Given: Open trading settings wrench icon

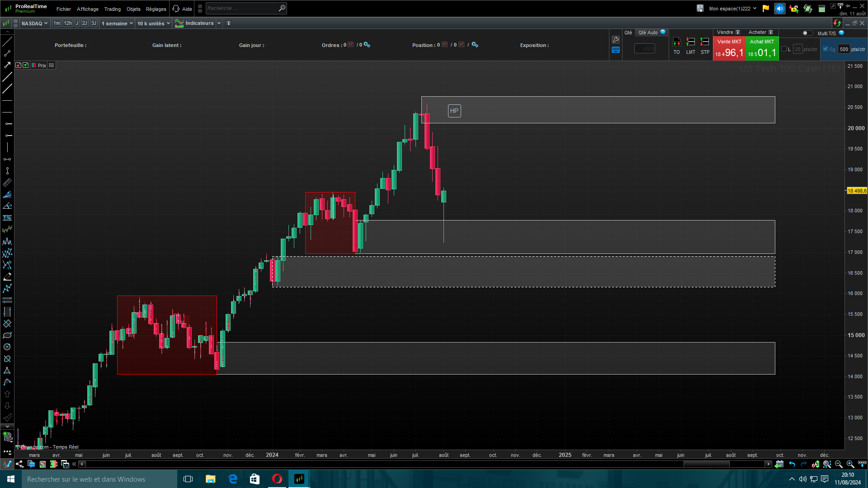Looking at the screenshot, I should click(x=616, y=40).
